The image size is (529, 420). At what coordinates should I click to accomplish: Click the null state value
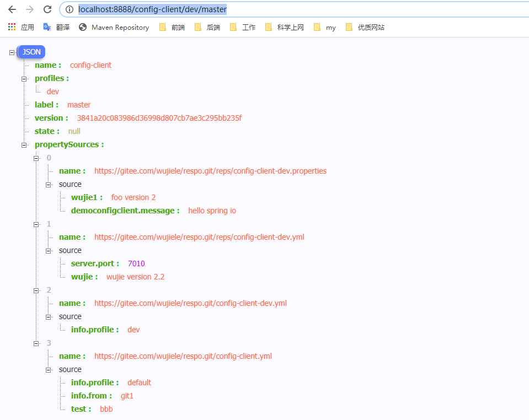[74, 131]
